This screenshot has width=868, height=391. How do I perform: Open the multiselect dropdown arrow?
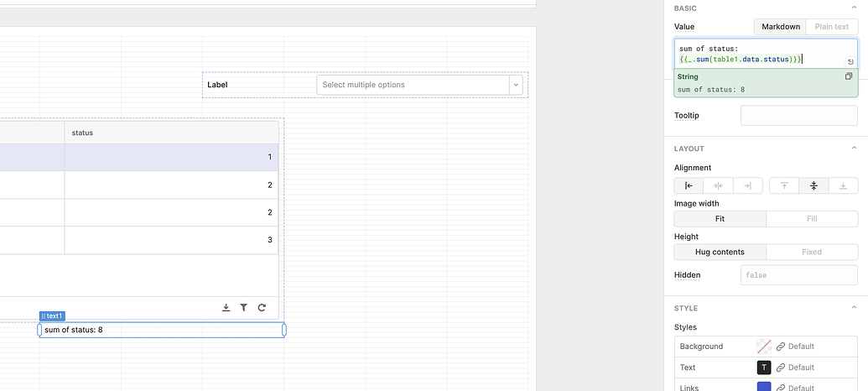click(x=517, y=85)
